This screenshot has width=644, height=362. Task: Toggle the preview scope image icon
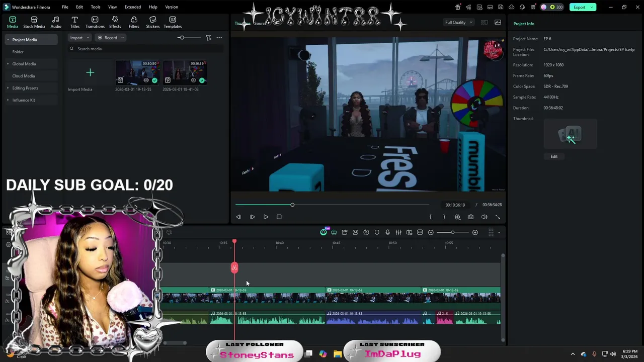(498, 22)
